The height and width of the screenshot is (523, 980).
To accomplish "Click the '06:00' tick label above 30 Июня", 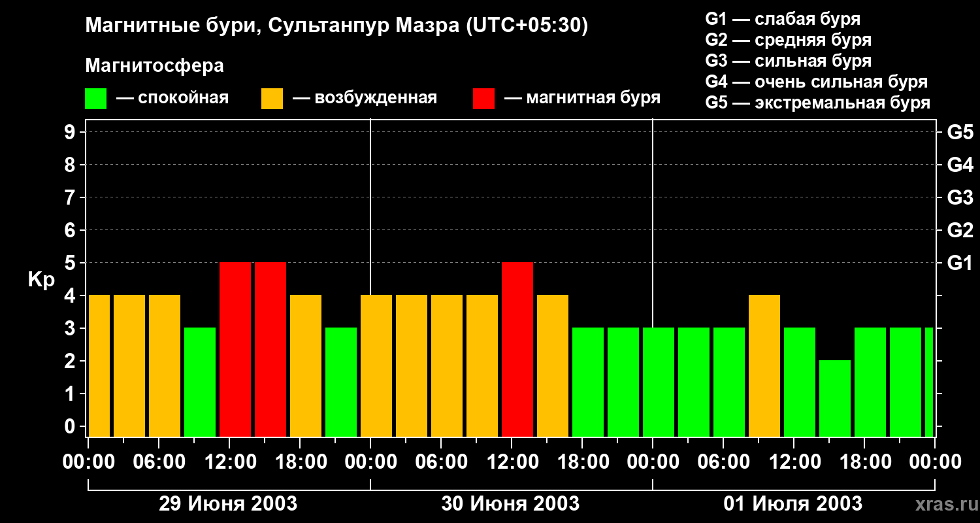I will tap(441, 462).
